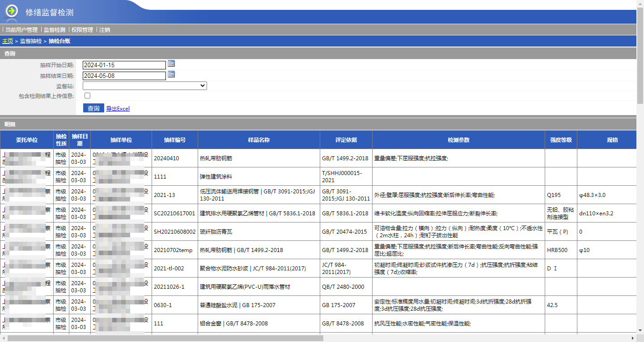Click T/SHHJ000015-2021 standard cell
The width and height of the screenshot is (644, 342).
click(x=346, y=176)
